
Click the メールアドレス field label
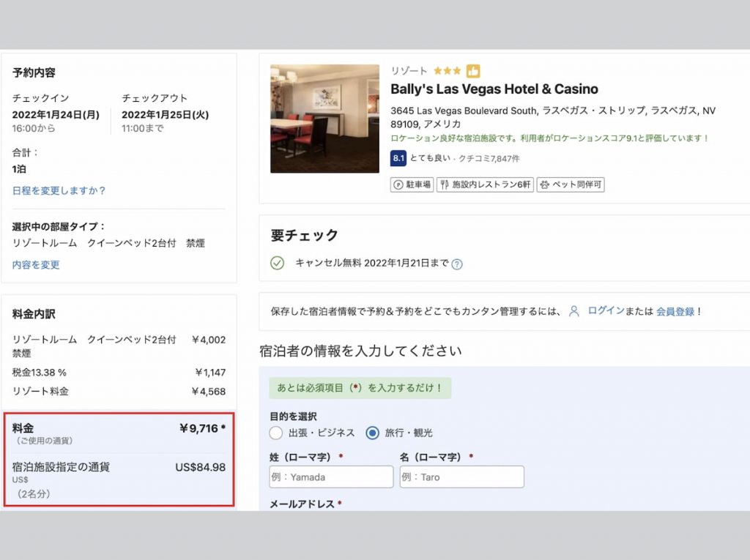(302, 504)
